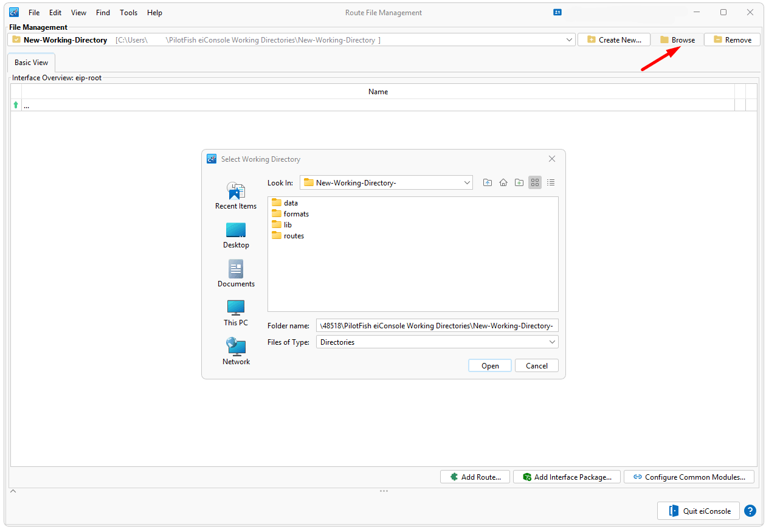This screenshot has width=766, height=532.
Task: Click the eiConsole app icon in title bar
Action: [x=14, y=12]
